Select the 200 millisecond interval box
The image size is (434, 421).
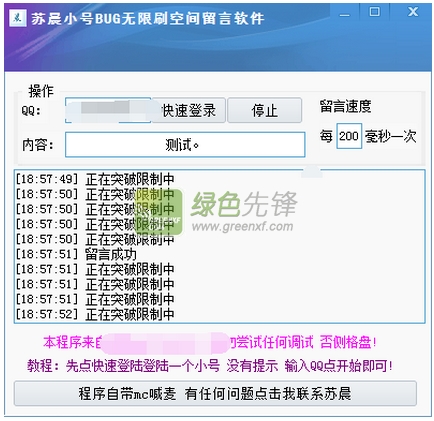point(349,136)
